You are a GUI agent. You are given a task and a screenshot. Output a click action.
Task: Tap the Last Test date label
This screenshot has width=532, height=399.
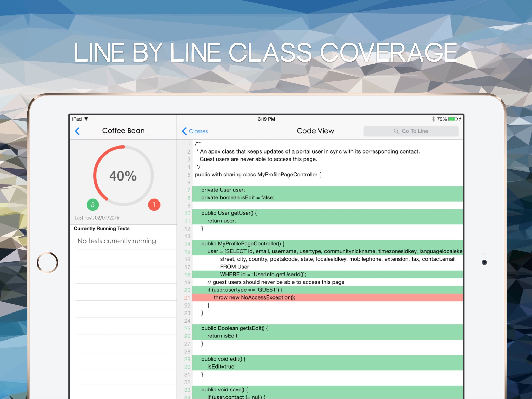pyautogui.click(x=97, y=218)
